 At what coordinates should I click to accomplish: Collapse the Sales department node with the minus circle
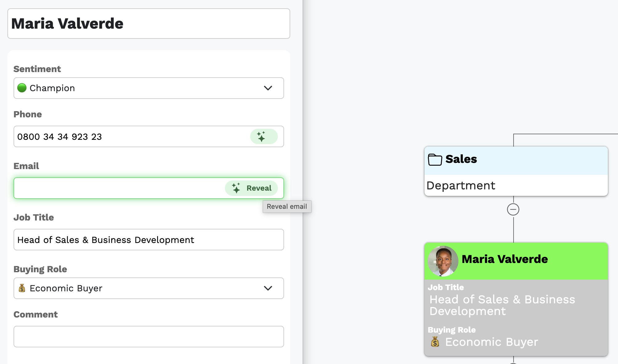click(x=513, y=209)
